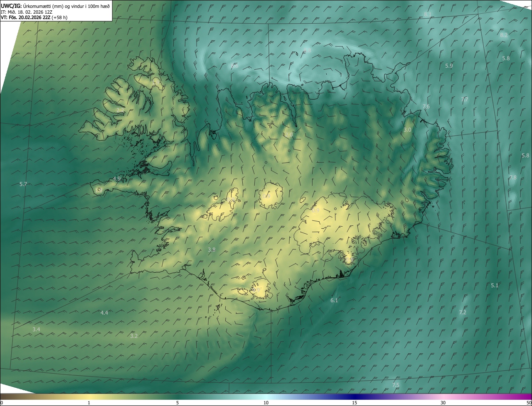Select the 'IT: Mið. 18. 02. 2026 12Z' line
This screenshot has height=406, width=532.
coord(27,12)
